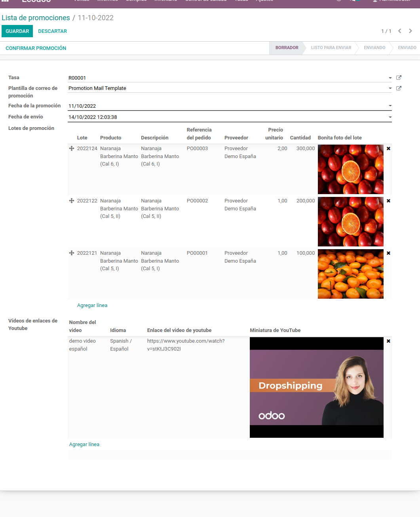Sort by the Lote column header
This screenshot has width=420, height=517.
82,138
